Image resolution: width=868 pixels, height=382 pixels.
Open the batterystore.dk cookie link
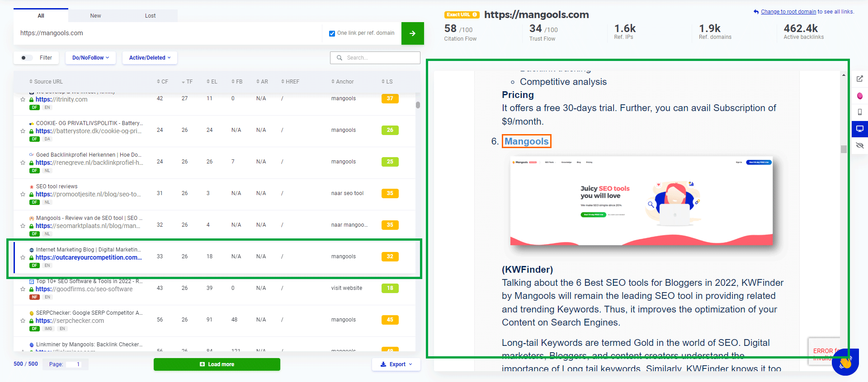[x=89, y=131]
